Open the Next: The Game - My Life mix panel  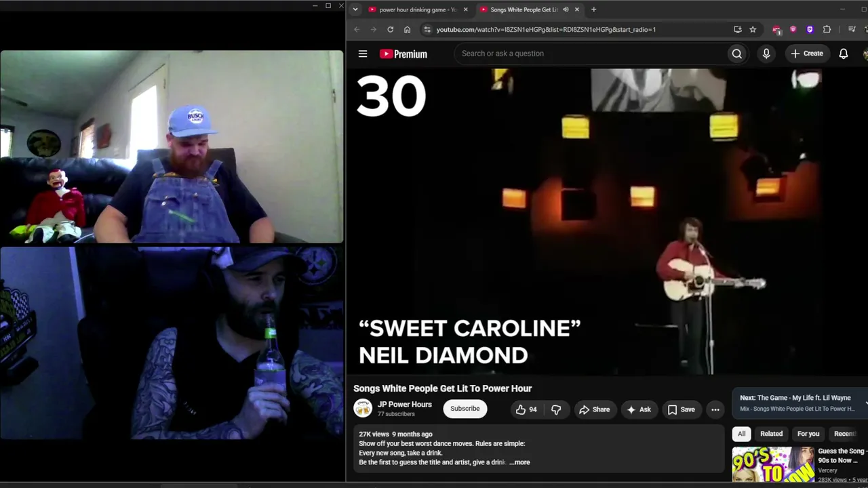[x=800, y=403]
